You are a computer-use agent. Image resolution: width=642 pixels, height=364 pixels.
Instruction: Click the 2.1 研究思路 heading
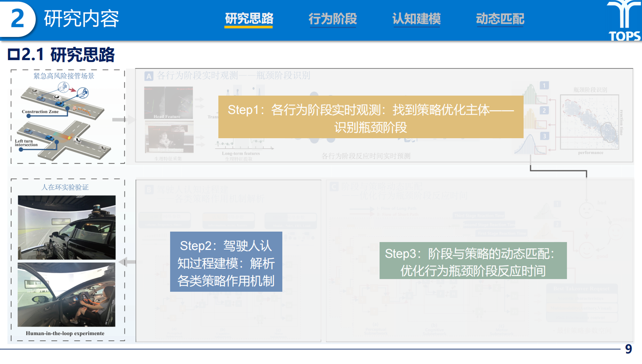click(61, 55)
